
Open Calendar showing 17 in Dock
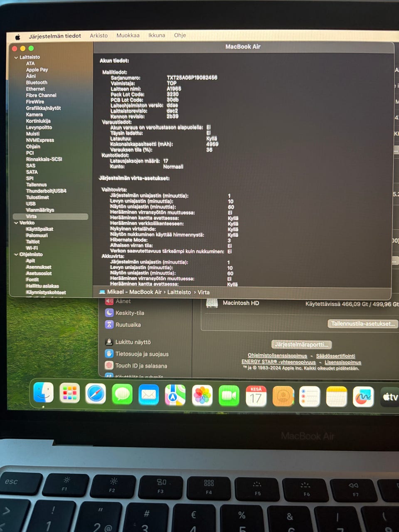256,397
